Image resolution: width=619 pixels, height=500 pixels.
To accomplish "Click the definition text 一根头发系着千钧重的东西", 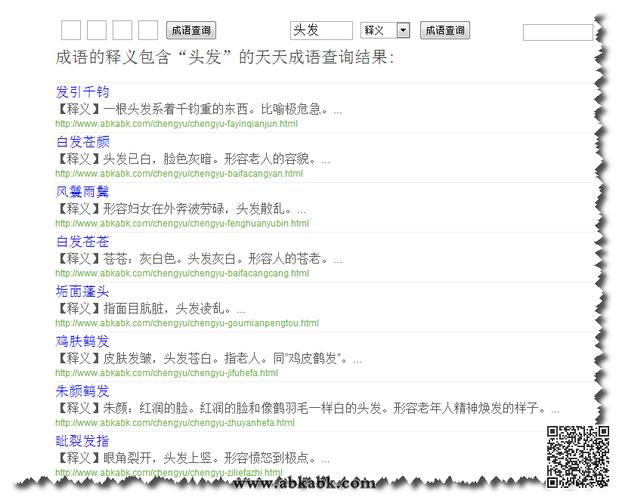I will 176,109.
